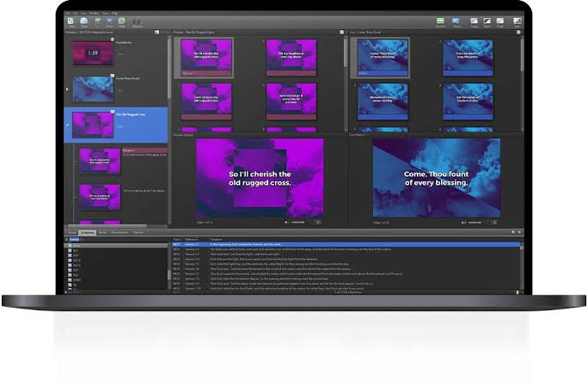Switch to the Songs resource tab
This screenshot has width=588, height=385.
72,232
